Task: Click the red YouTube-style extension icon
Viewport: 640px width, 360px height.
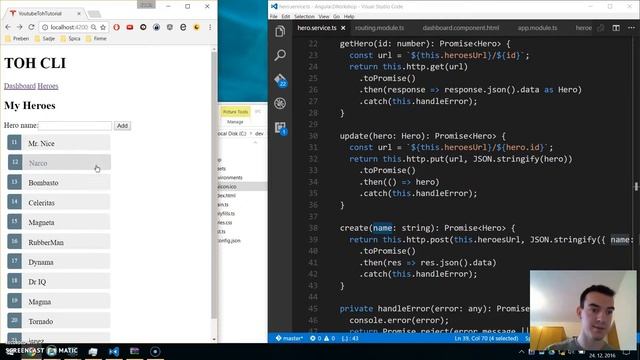Action: [130, 27]
